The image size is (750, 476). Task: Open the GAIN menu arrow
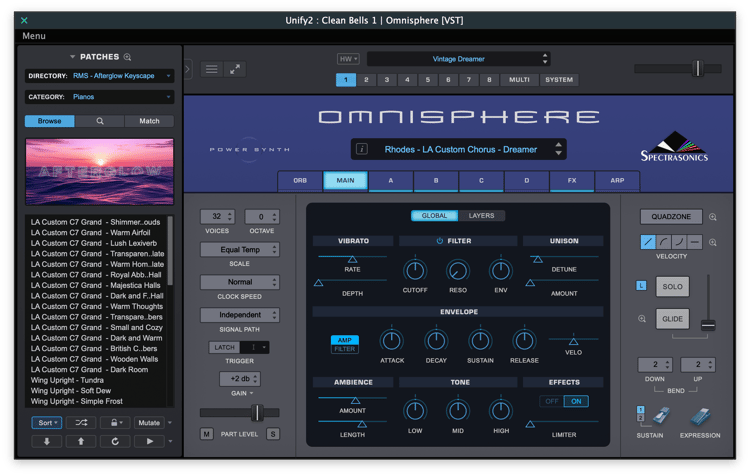pyautogui.click(x=251, y=393)
